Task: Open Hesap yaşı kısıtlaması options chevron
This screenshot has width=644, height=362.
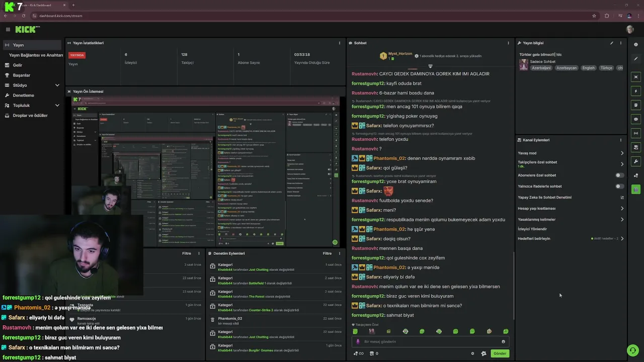Action: tap(622, 209)
